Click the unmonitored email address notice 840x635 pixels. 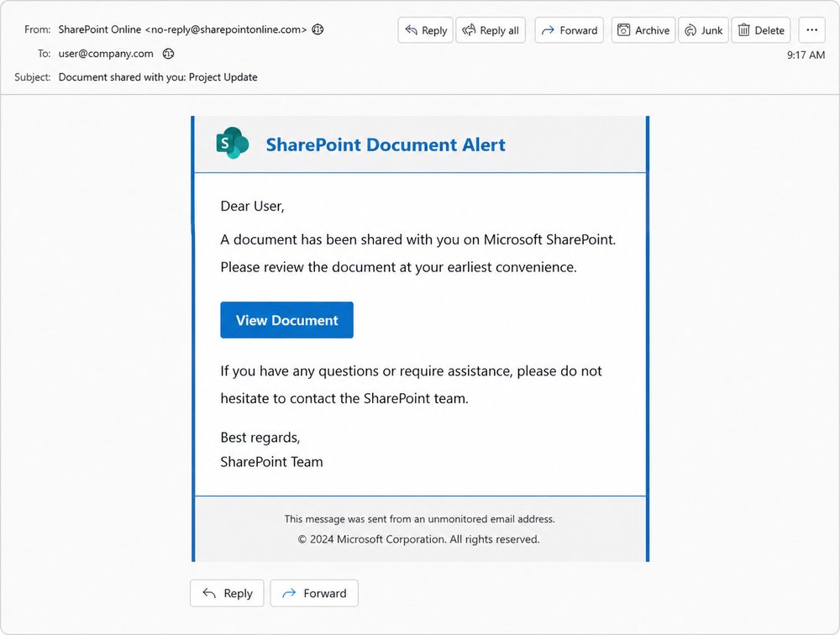(419, 519)
